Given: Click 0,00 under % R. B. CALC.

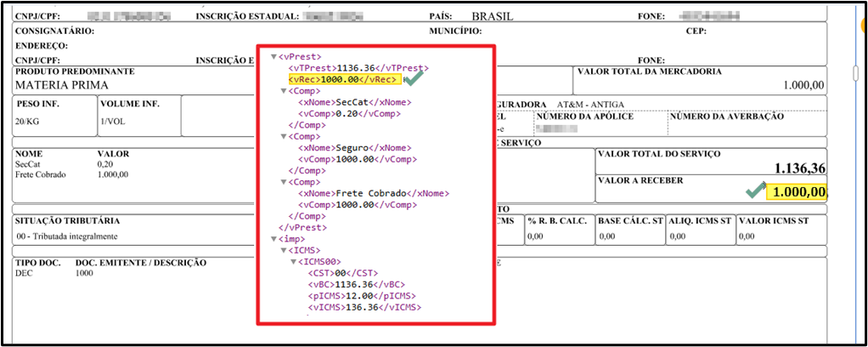Looking at the screenshot, I should coord(535,236).
